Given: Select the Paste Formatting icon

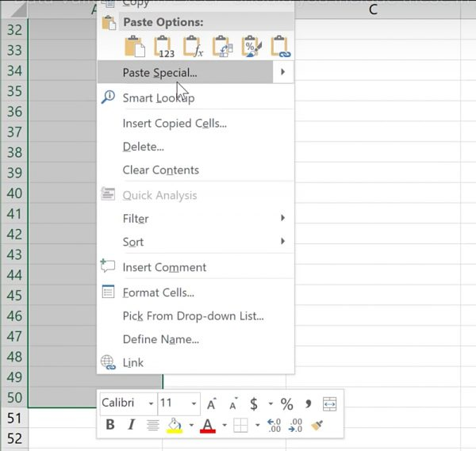Looking at the screenshot, I should pos(251,47).
